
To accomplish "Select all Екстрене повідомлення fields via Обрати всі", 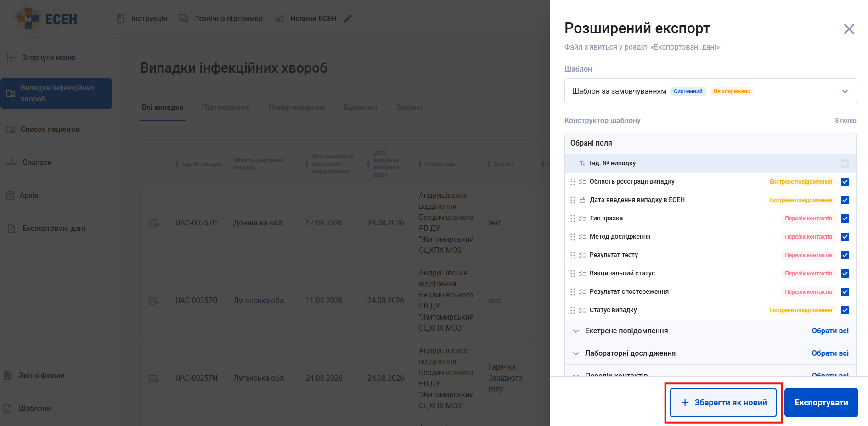I will coord(830,331).
